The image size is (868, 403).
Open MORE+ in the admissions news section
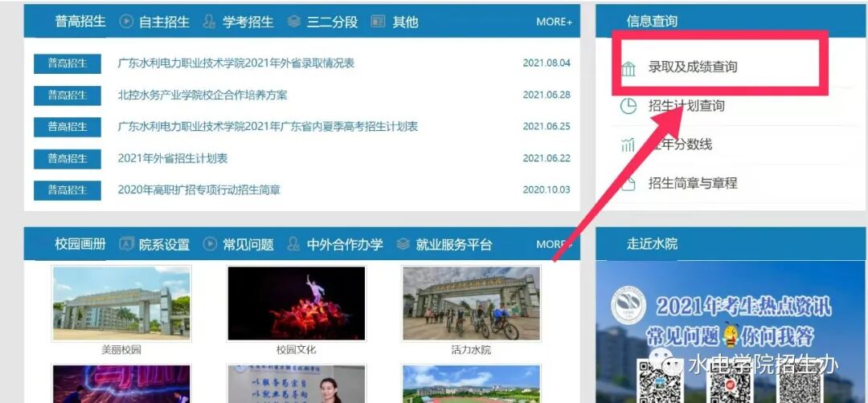[x=554, y=22]
